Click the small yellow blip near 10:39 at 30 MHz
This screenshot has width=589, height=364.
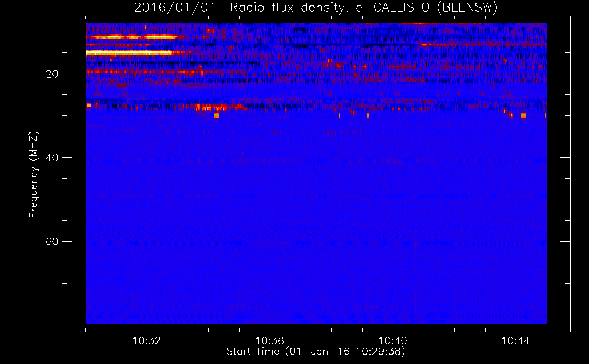368,116
